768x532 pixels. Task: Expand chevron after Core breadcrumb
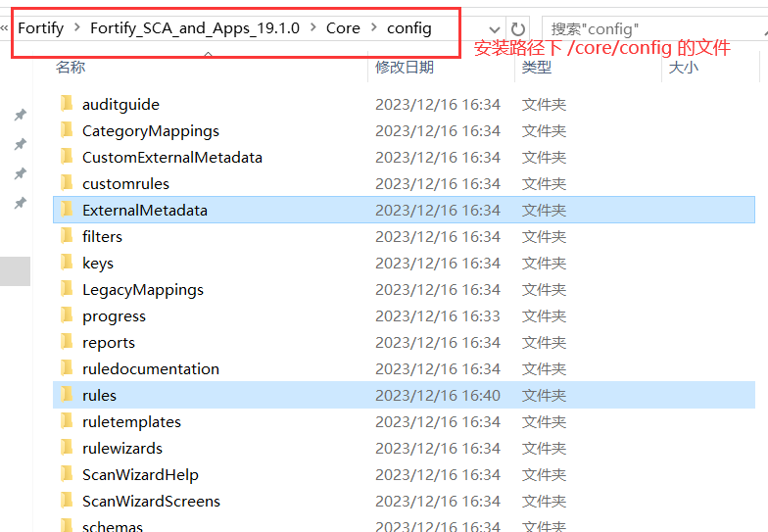coord(374,27)
